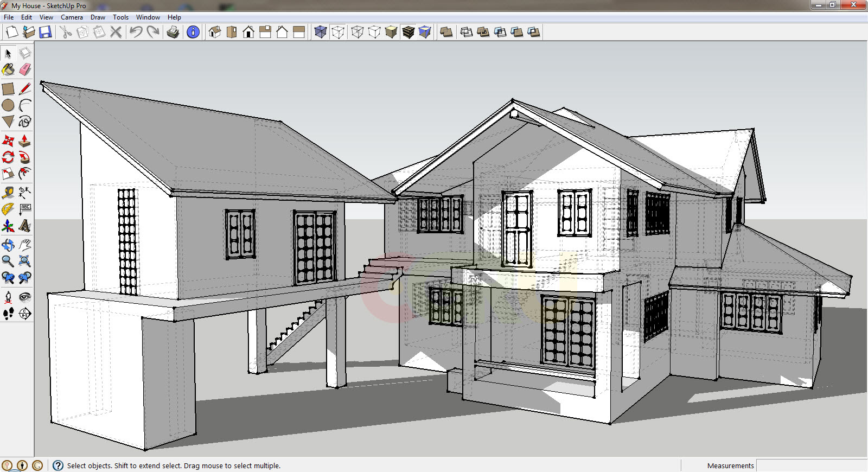Activate the Look Around eye tool
Screen dimensions: 868x472
pos(25,297)
